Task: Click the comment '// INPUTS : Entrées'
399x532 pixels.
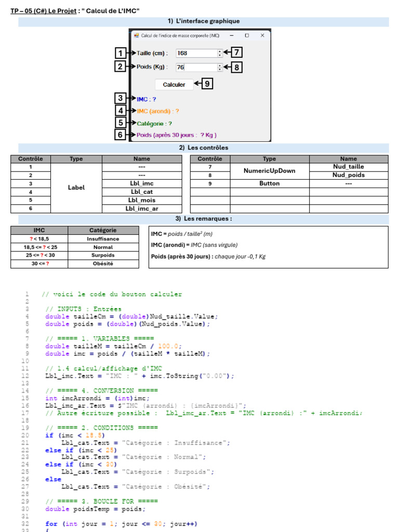Action: pos(84,309)
